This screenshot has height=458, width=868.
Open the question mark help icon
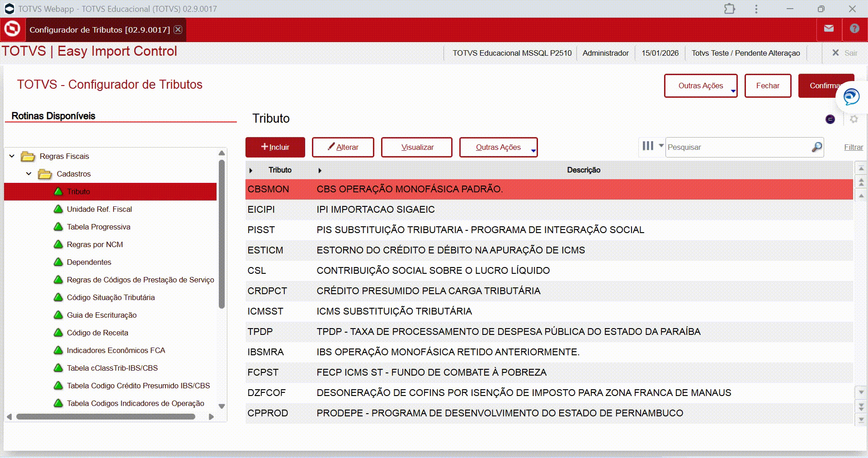[854, 29]
